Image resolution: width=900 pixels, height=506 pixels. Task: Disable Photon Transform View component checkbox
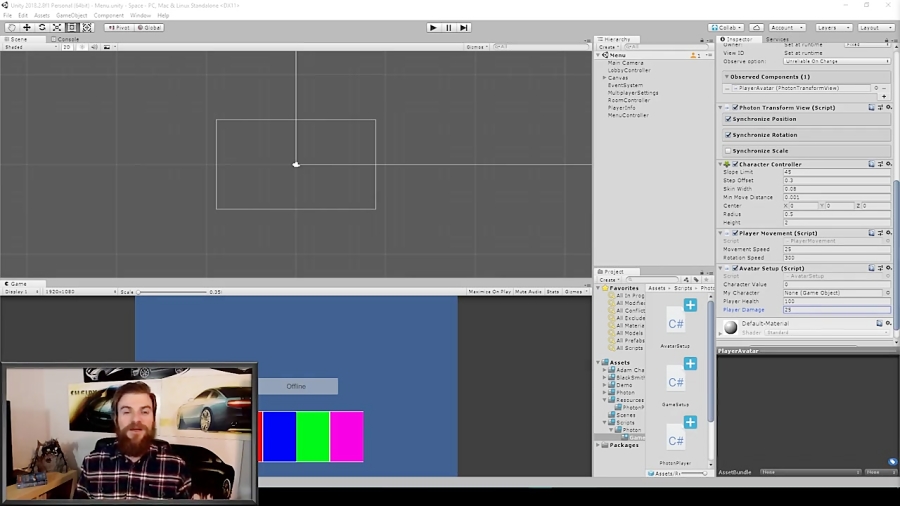(x=735, y=107)
